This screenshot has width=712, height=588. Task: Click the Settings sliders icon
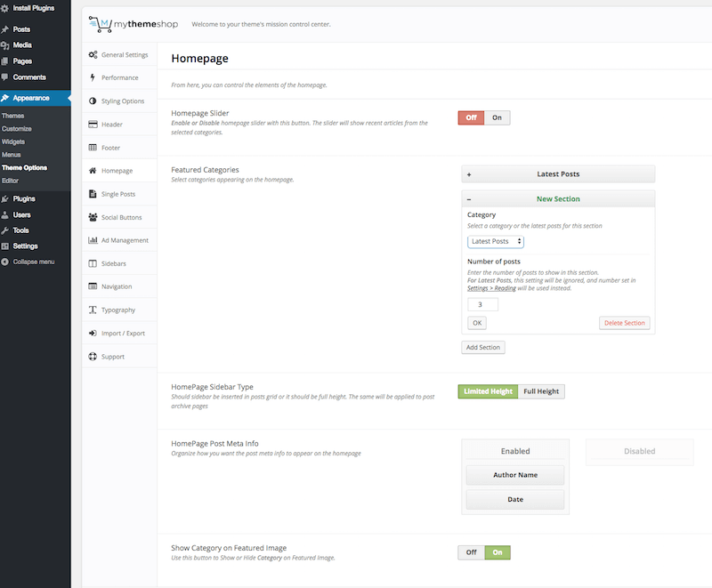point(4,246)
